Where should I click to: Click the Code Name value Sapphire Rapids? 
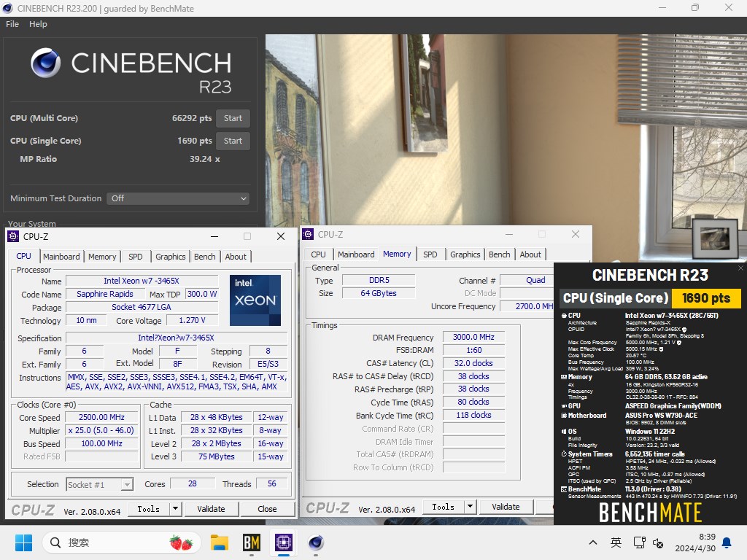(x=105, y=295)
